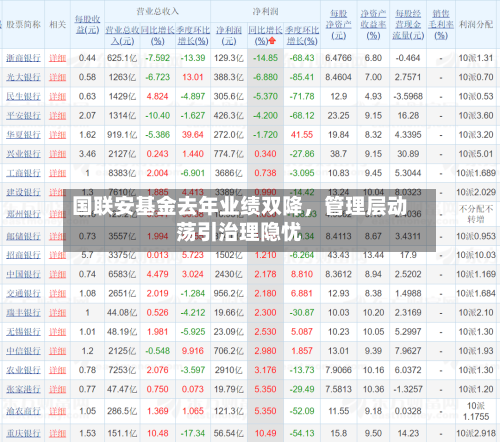Click 详细 link in 华夏银行 row

coord(57,135)
